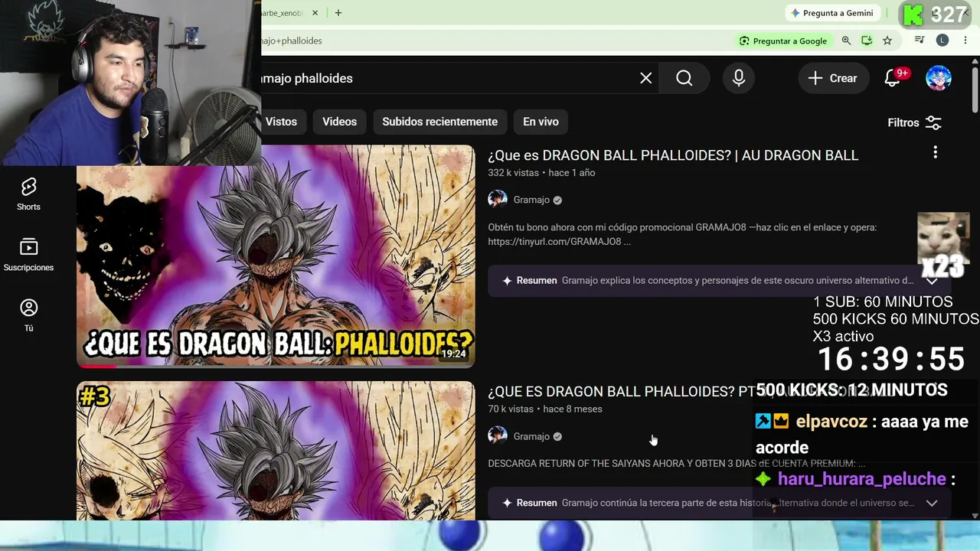Screen dimensions: 980x551
Task: Click Preguntar a Google lens button
Action: coord(783,41)
